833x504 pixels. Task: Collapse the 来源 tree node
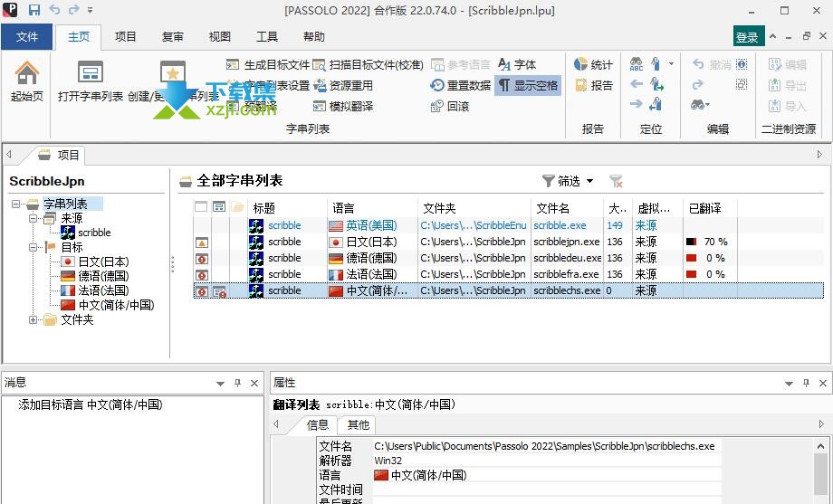[33, 218]
